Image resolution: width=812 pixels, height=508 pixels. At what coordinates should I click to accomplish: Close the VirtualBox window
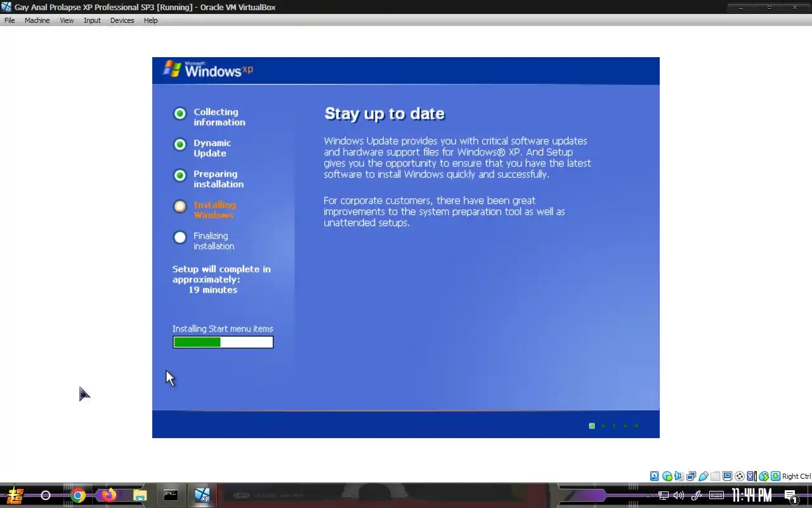click(796, 7)
